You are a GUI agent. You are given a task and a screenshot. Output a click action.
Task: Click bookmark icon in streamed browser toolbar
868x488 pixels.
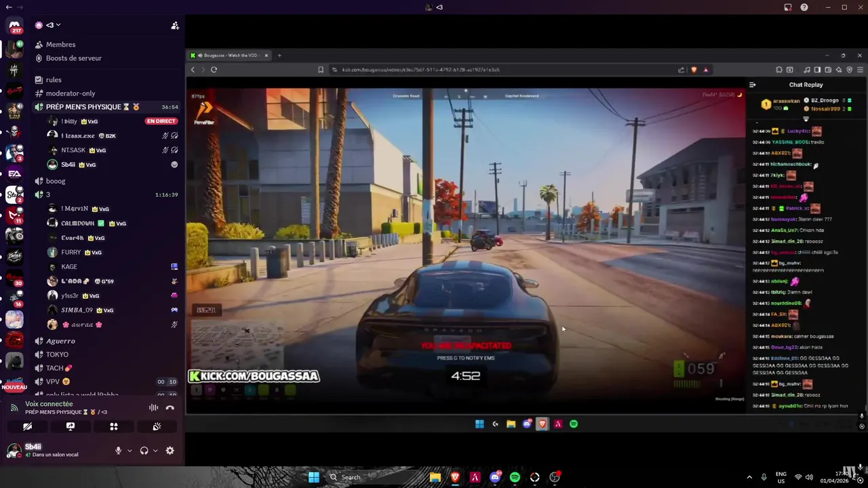coord(321,70)
